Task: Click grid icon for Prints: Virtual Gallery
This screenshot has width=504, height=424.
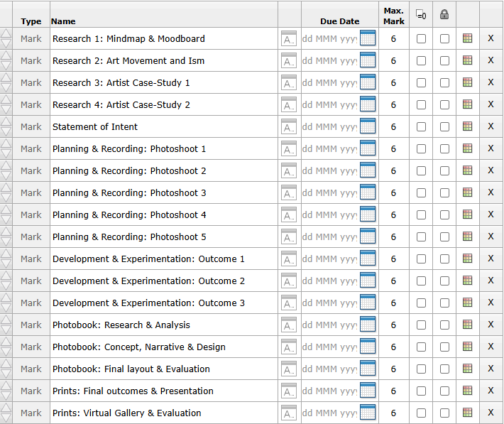Action: click(467, 413)
